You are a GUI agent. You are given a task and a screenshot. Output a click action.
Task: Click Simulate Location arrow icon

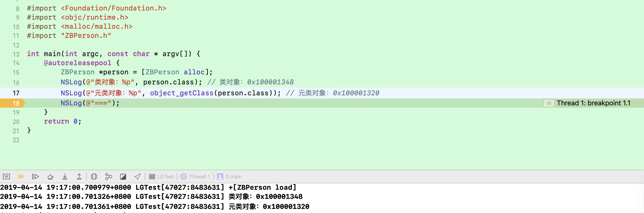[137, 177]
